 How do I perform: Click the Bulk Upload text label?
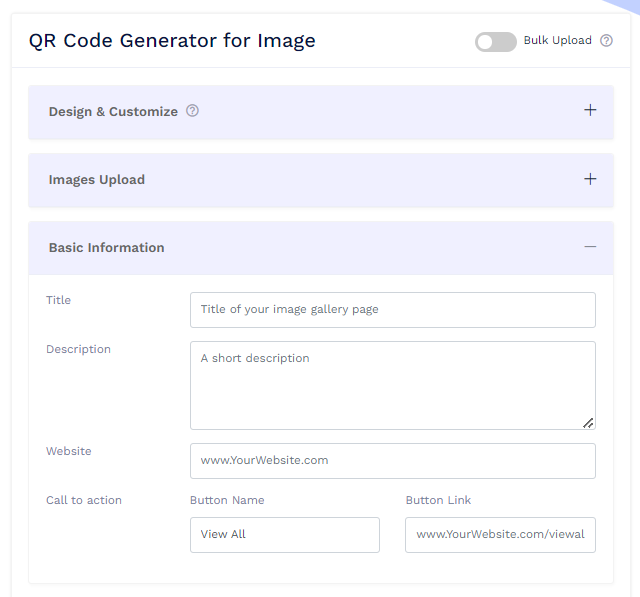click(x=557, y=41)
